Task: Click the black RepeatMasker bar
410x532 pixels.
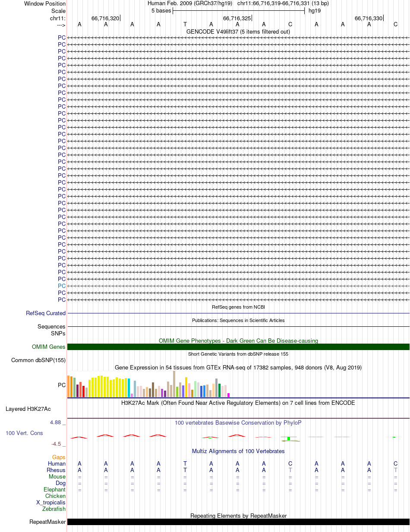Action: (239, 522)
